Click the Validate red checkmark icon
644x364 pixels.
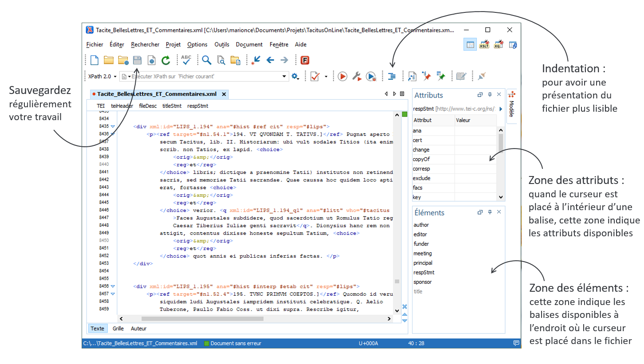coord(315,77)
